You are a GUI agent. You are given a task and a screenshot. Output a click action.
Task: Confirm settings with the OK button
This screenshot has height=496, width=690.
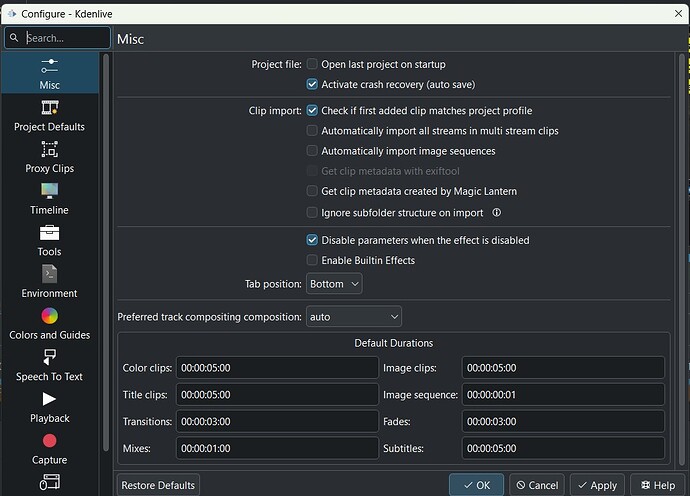coord(477,485)
